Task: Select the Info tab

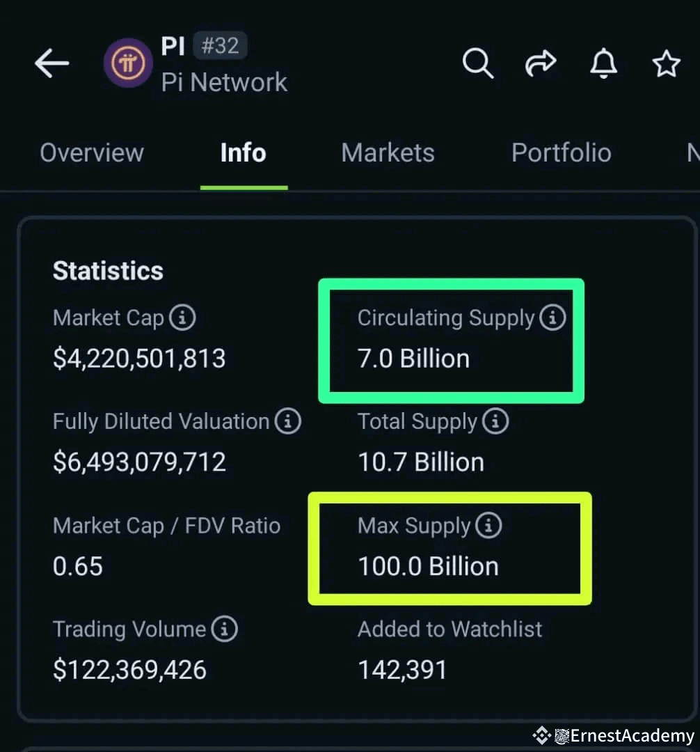Action: tap(244, 153)
